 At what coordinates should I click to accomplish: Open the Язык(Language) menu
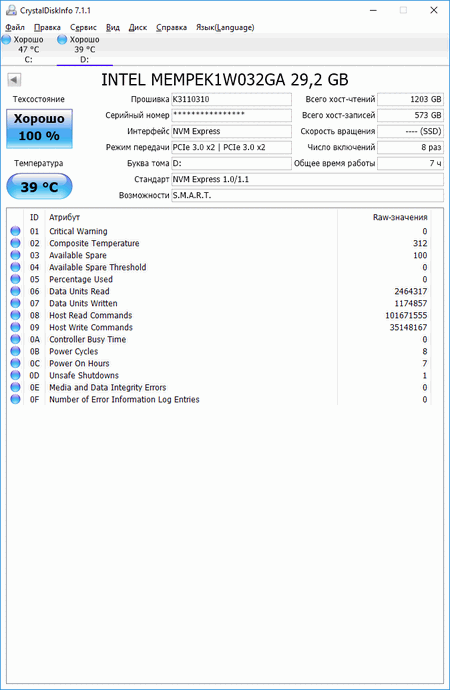(225, 27)
